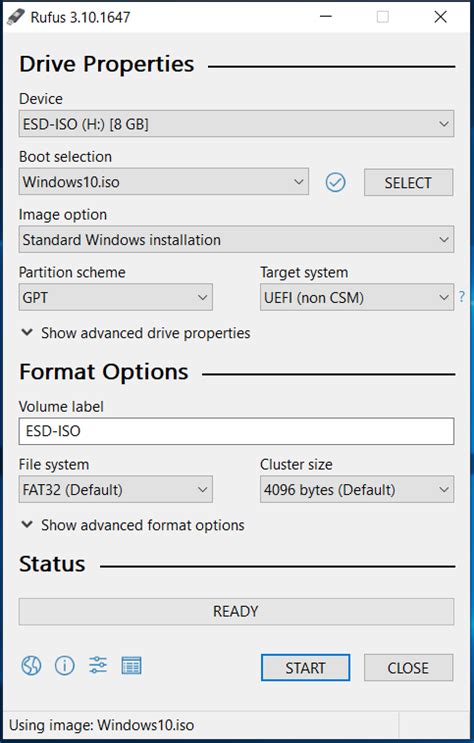Open the File system FAT32 dropdown
This screenshot has width=474, height=743.
point(116,489)
